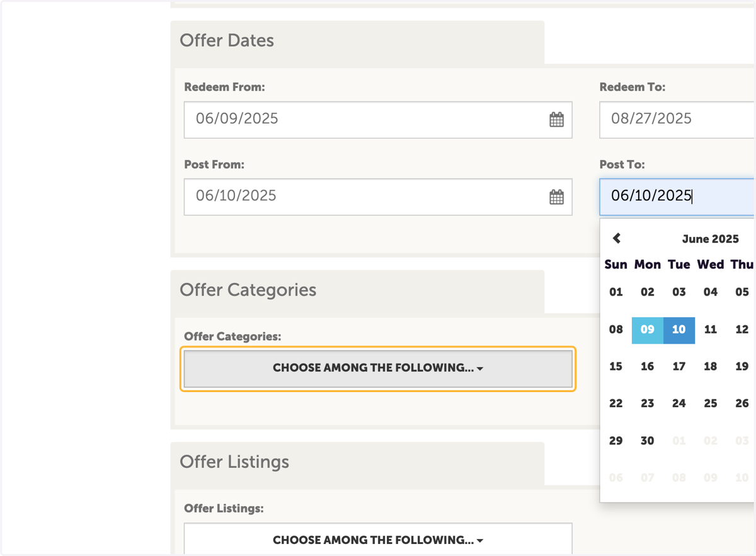Select June 22 in calendar

616,403
